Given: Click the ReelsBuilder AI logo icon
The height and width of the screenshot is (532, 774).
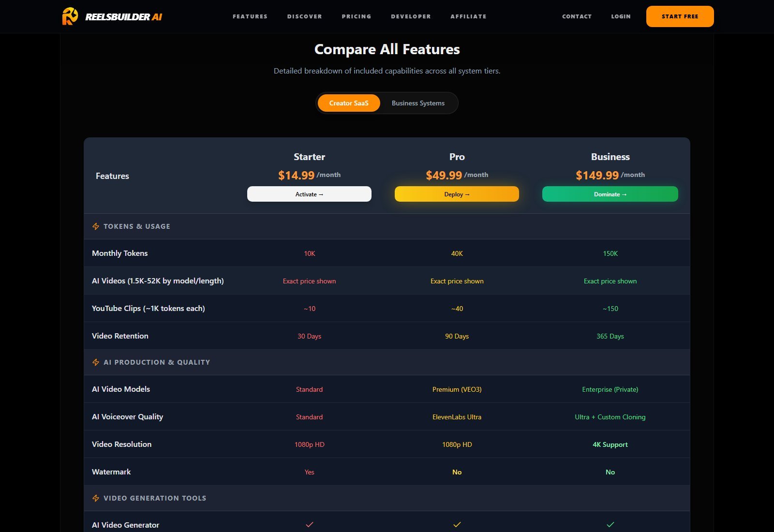Looking at the screenshot, I should [70, 16].
